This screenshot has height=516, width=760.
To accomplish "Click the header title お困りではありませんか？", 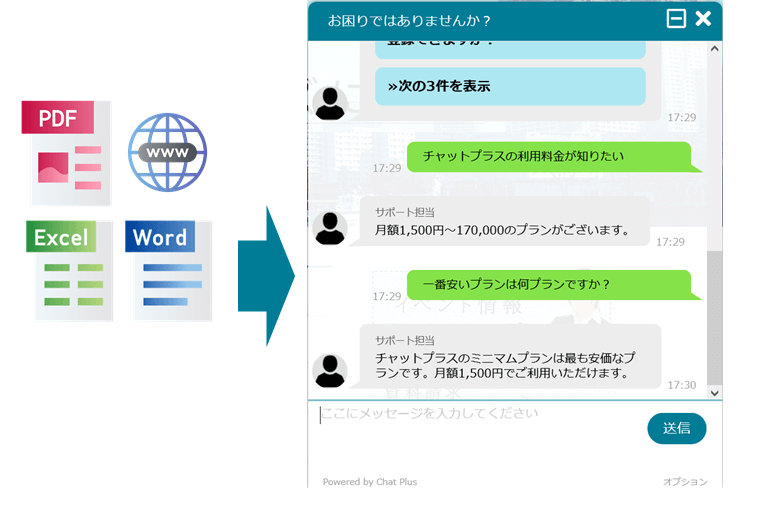I will pyautogui.click(x=409, y=20).
